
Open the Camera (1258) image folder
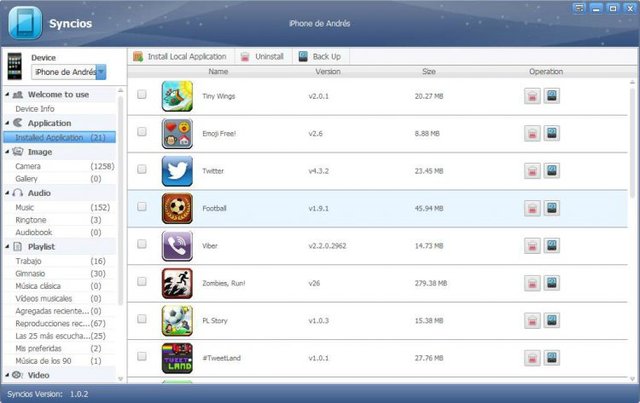tap(60, 166)
